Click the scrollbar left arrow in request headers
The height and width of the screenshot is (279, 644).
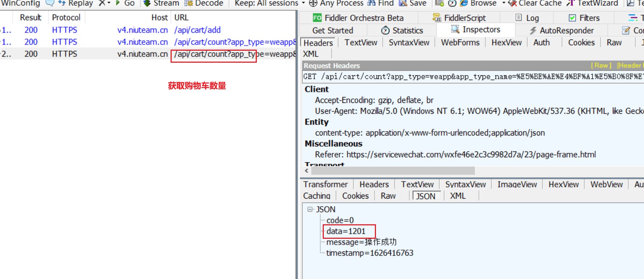tap(307, 171)
